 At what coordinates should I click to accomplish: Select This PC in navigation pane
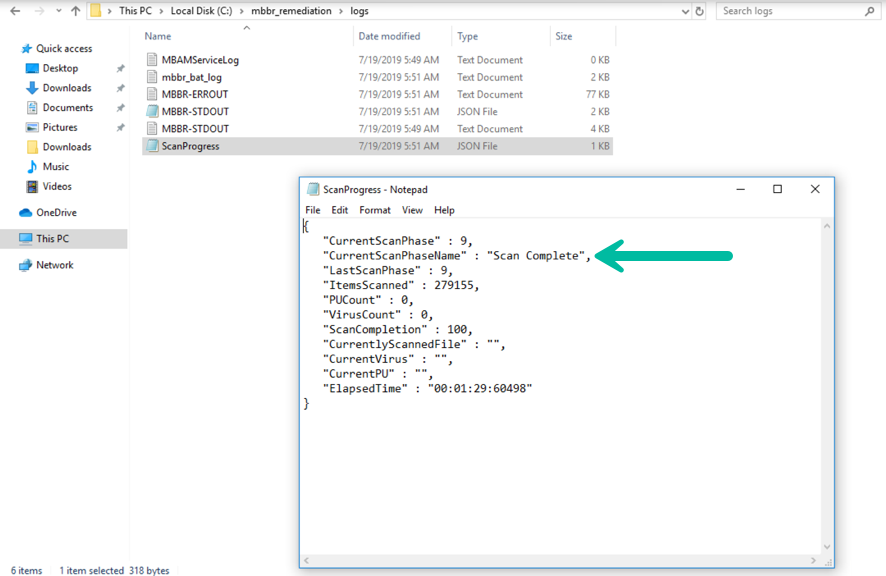[53, 239]
